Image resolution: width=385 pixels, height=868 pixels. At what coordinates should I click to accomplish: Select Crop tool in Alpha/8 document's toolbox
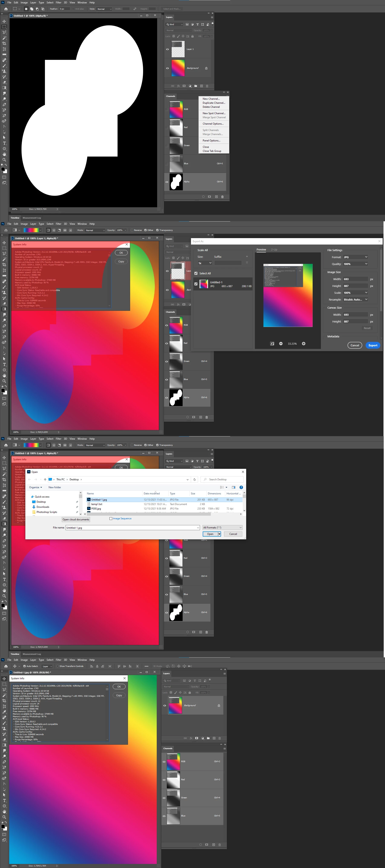coord(4,43)
